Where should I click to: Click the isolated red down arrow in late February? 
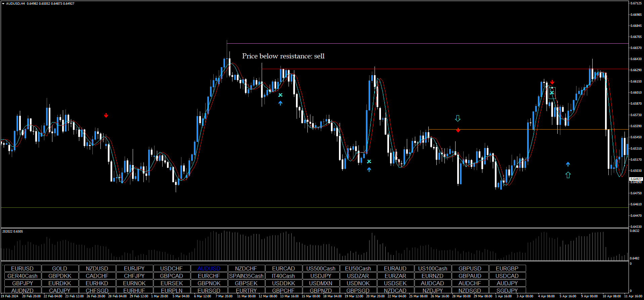click(x=106, y=115)
